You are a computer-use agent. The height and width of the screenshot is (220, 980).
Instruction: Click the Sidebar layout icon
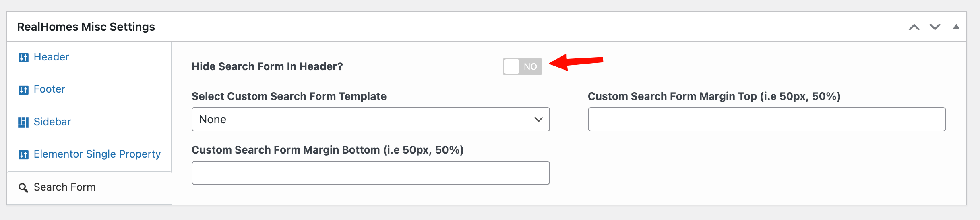(23, 122)
